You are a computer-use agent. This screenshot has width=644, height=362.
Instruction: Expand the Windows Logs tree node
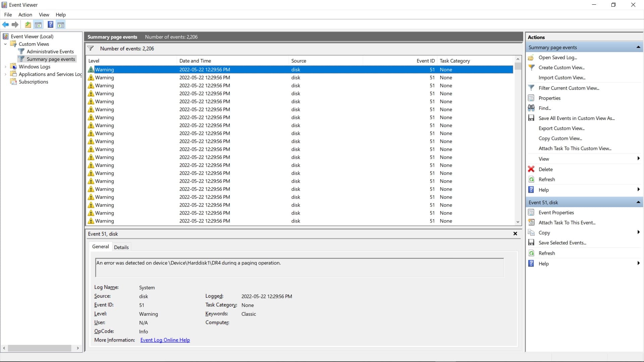[x=5, y=66]
